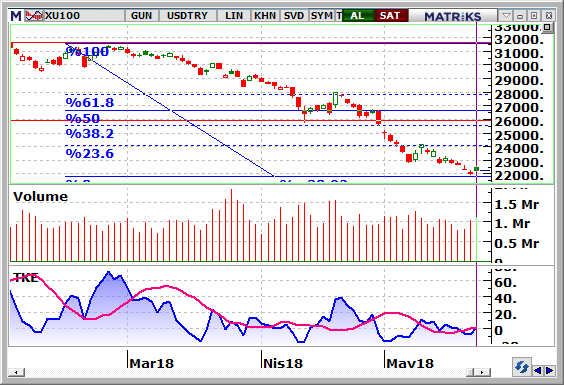Viewport: 564px width, 385px height.
Task: Open the SYM toolbar button
Action: click(x=322, y=16)
